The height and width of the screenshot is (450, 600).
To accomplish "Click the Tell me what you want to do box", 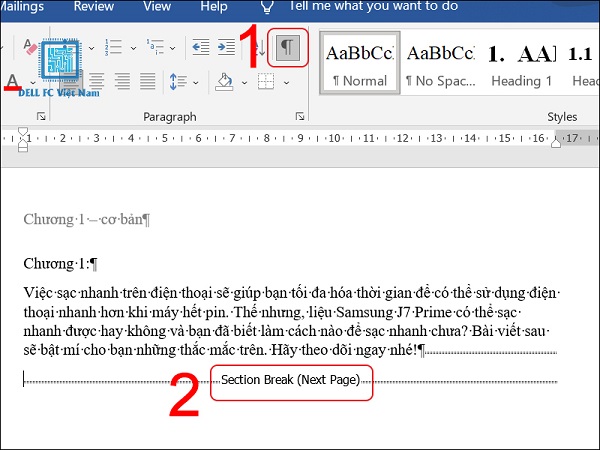I will coord(373,6).
